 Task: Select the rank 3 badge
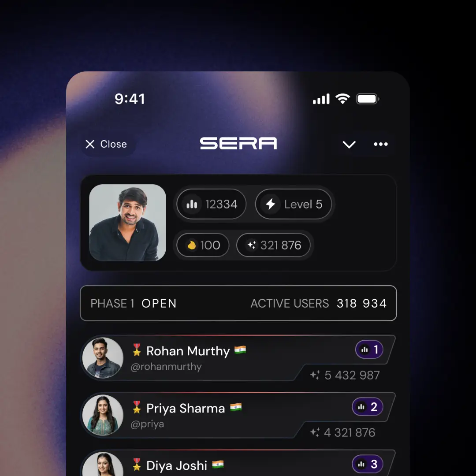coord(368,464)
